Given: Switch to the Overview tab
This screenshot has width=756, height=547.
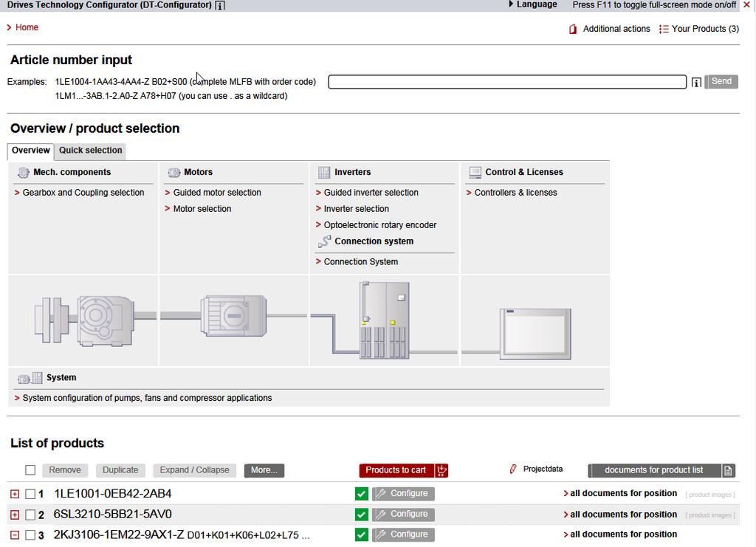Looking at the screenshot, I should (30, 151).
